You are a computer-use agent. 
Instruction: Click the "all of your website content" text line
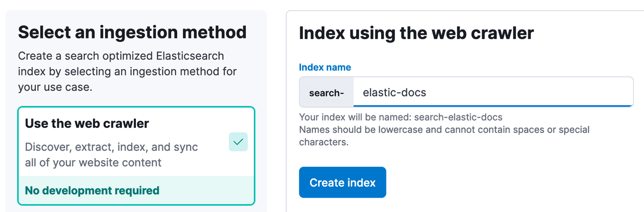(93, 162)
